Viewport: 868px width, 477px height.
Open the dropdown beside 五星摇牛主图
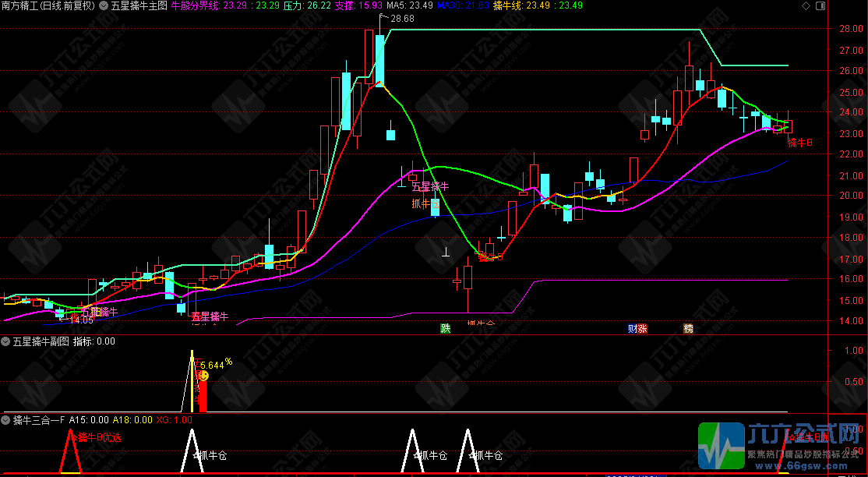pos(104,5)
